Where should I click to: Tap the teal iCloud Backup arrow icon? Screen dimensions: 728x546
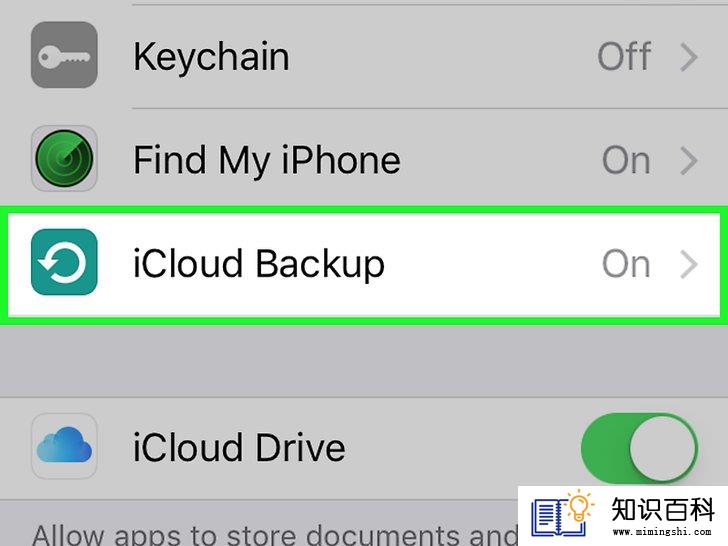coord(64,262)
